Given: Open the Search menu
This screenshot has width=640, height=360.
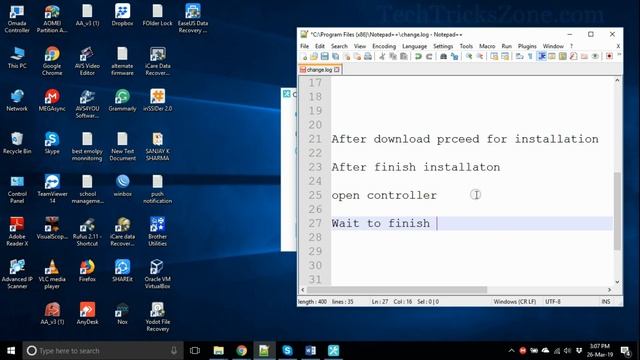Looking at the screenshot, I should coord(339,46).
